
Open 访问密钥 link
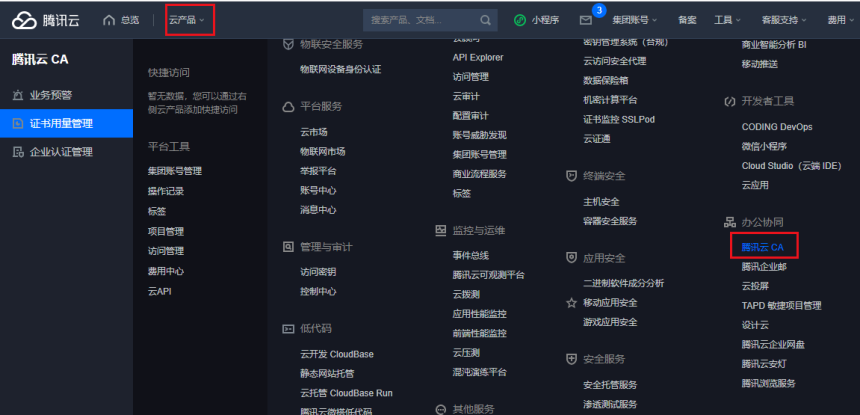coord(318,272)
